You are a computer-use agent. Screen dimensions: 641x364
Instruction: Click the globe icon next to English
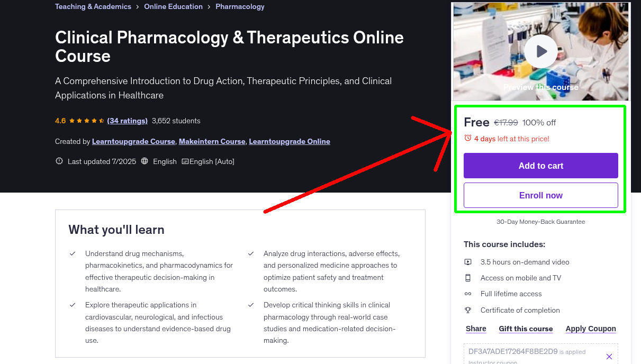pos(145,161)
